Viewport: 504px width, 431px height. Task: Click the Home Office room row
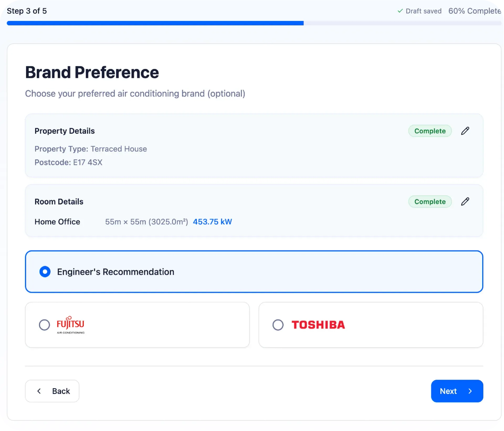pyautogui.click(x=57, y=222)
